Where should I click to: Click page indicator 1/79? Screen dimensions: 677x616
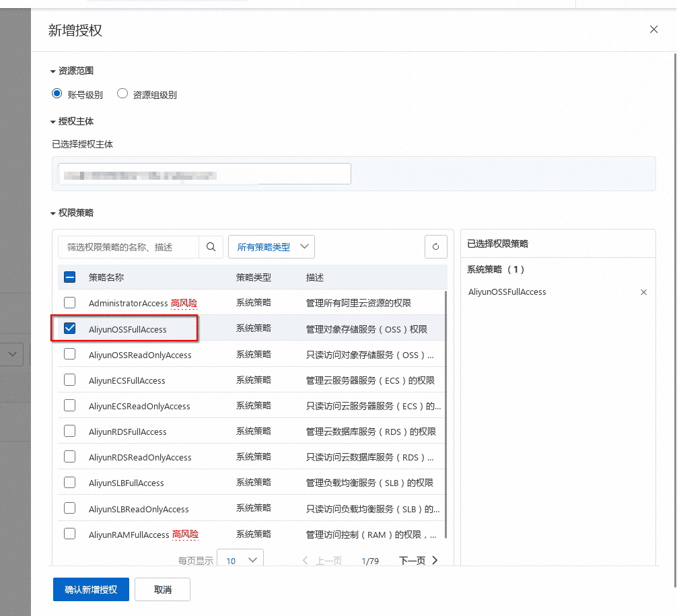370,561
